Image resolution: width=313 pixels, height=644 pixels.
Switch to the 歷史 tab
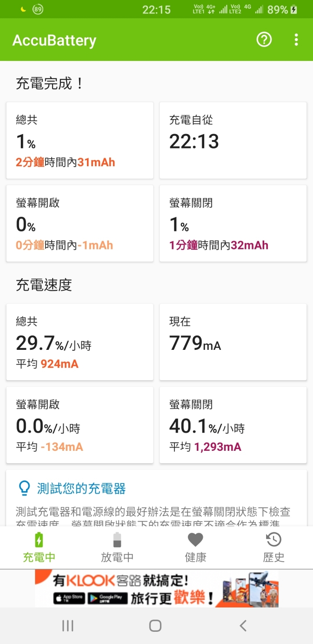click(274, 557)
